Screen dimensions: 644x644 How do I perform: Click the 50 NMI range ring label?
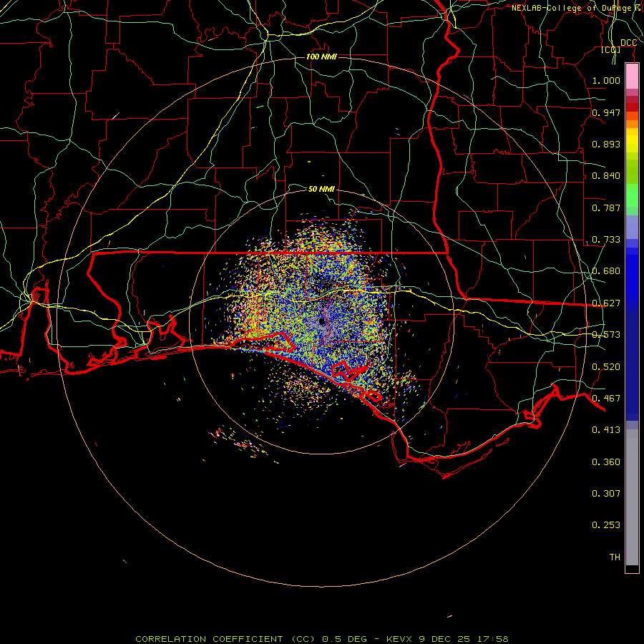321,189
